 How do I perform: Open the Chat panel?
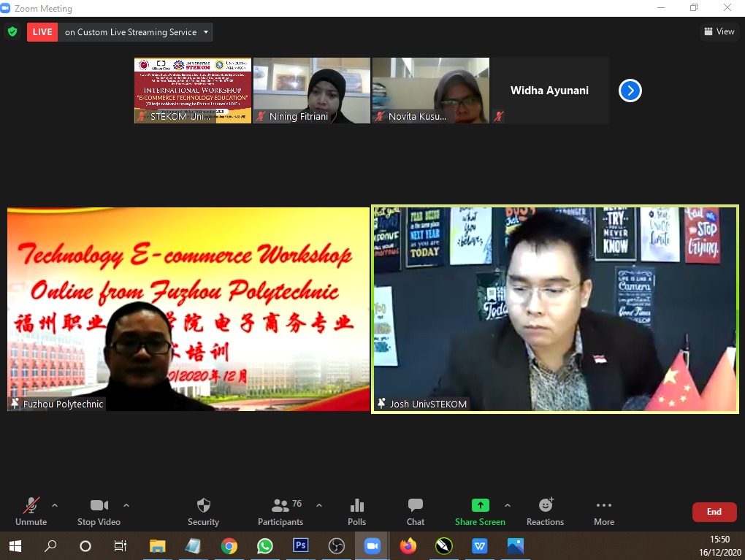tap(416, 511)
